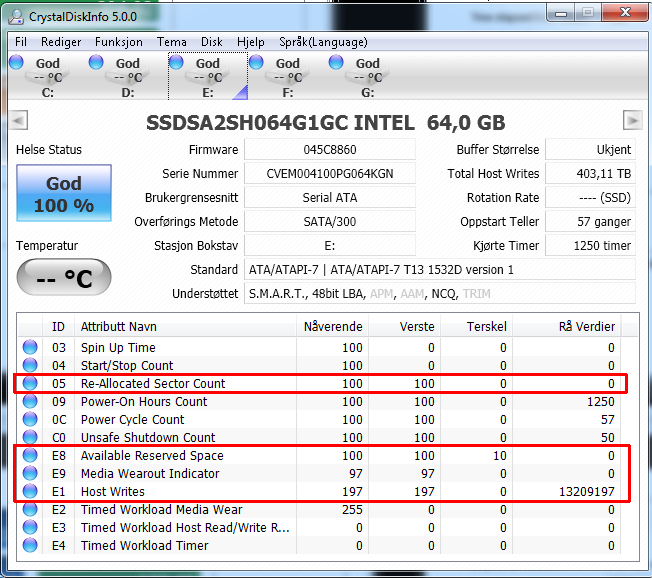Click Nåverende value 255 for Timed Workload Media Wear
This screenshot has height=578, width=652.
click(352, 509)
